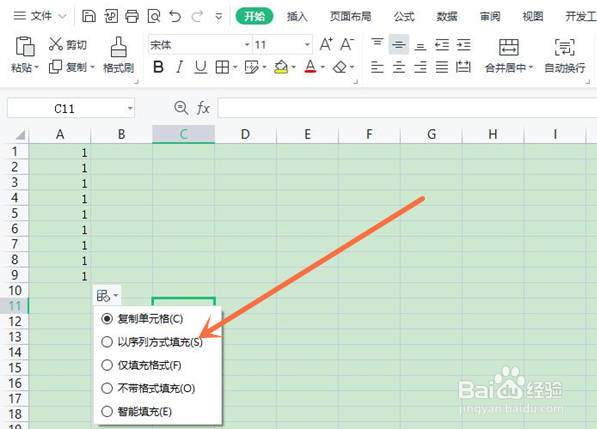This screenshot has width=597, height=429.
Task: Expand the Copy dropdown arrow
Action: point(92,67)
